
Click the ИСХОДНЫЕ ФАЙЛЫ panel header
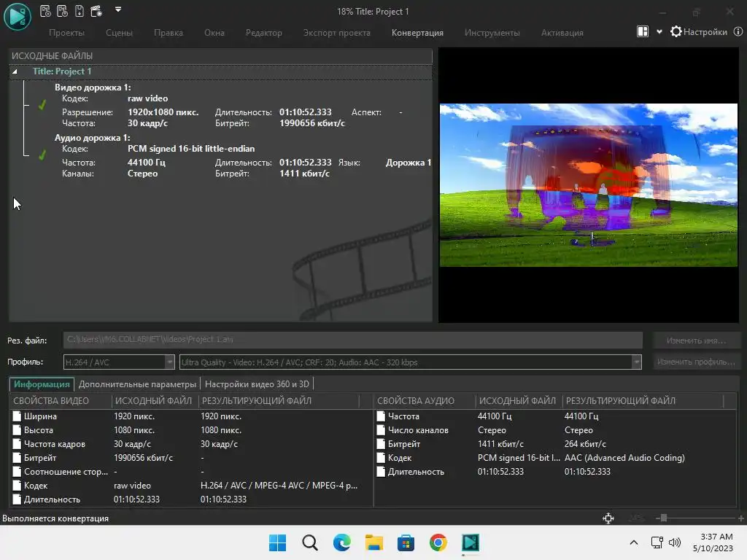[220, 56]
